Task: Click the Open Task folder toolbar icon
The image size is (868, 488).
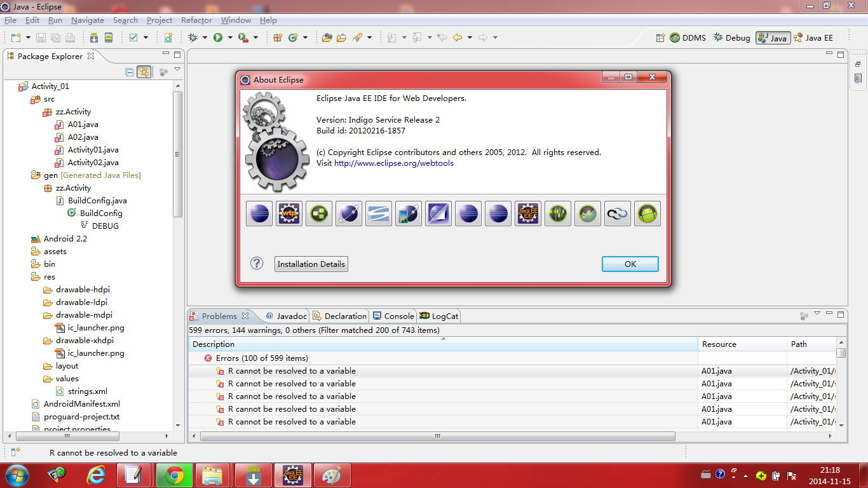Action: pyautogui.click(x=342, y=37)
